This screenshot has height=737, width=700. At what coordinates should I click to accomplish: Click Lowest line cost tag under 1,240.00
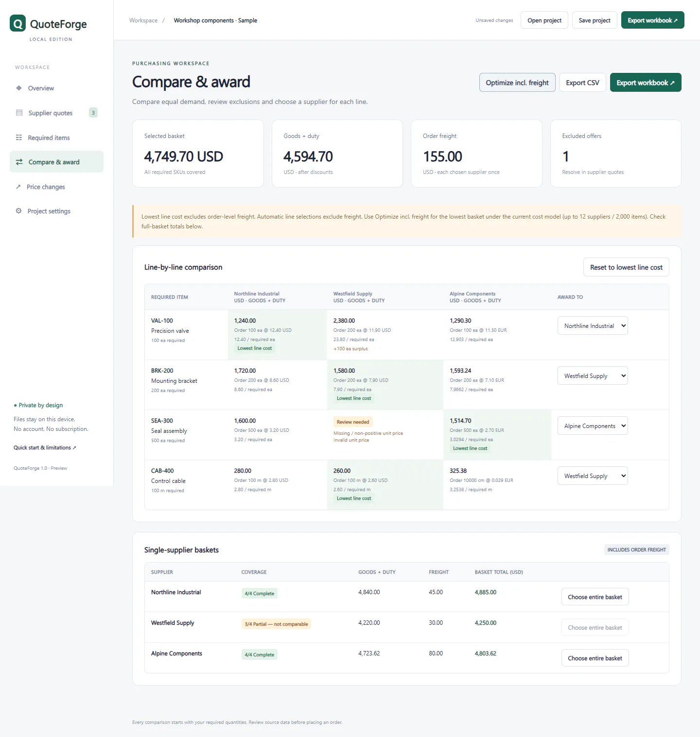point(255,348)
